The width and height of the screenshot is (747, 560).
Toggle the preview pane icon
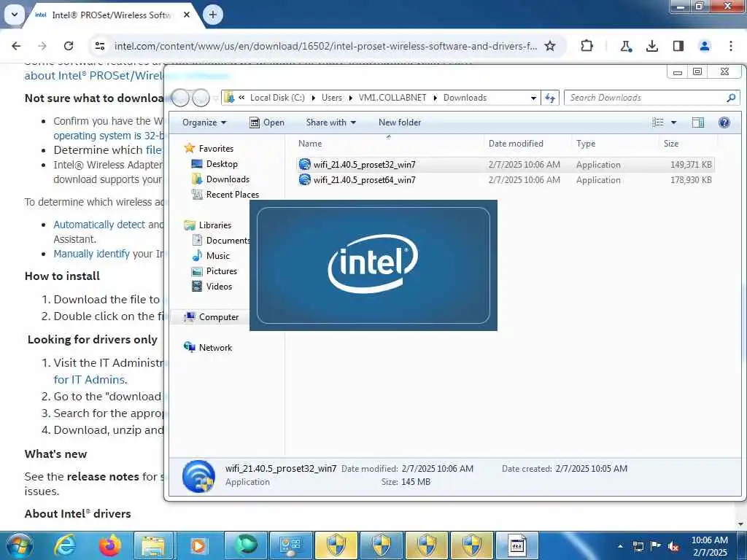698,122
